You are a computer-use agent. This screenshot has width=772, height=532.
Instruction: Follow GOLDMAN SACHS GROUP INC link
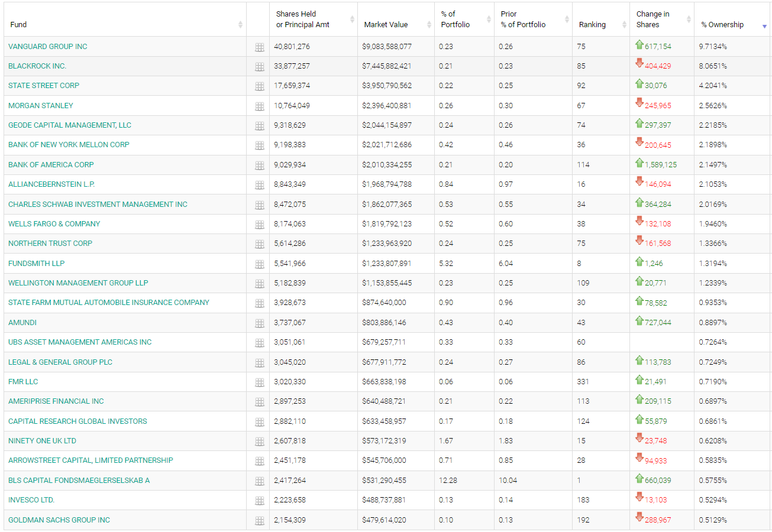coord(59,520)
